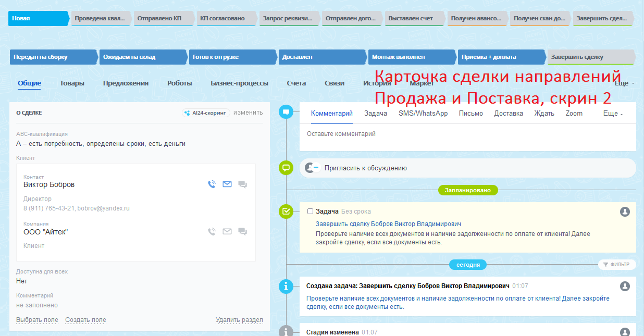Click Пригласить к обсуждению field
Viewport: 644px width, 336px height.
click(467, 168)
